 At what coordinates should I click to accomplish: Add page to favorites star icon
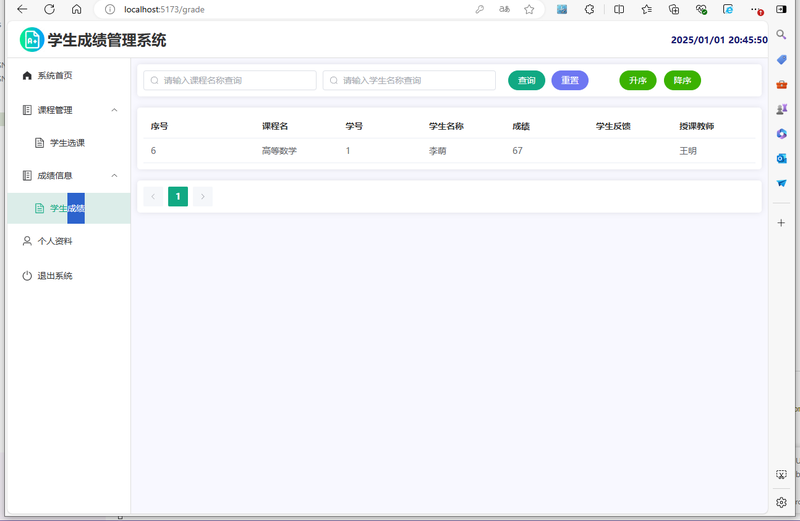pos(529,9)
